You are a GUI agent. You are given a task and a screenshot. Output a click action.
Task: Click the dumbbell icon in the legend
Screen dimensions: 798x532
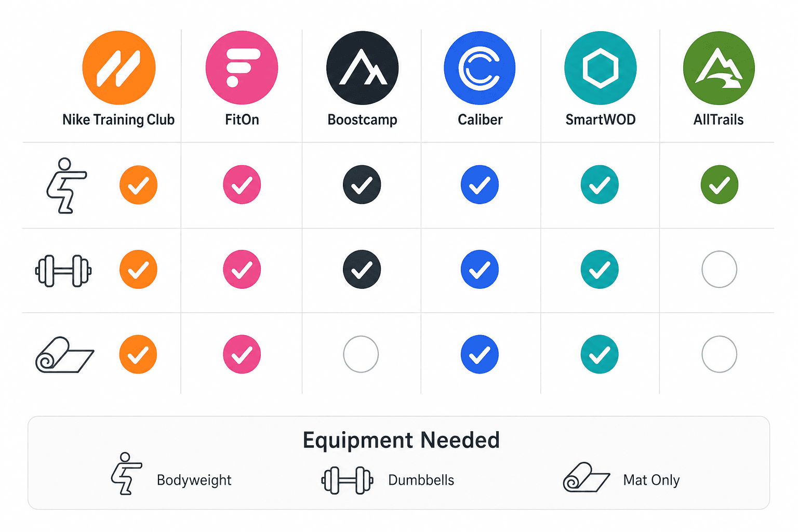coord(347,480)
